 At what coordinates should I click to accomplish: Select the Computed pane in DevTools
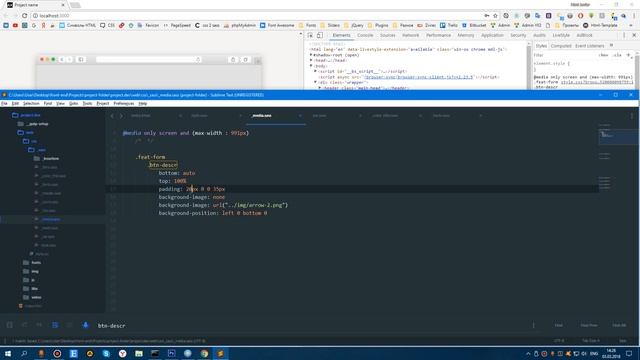[561, 46]
